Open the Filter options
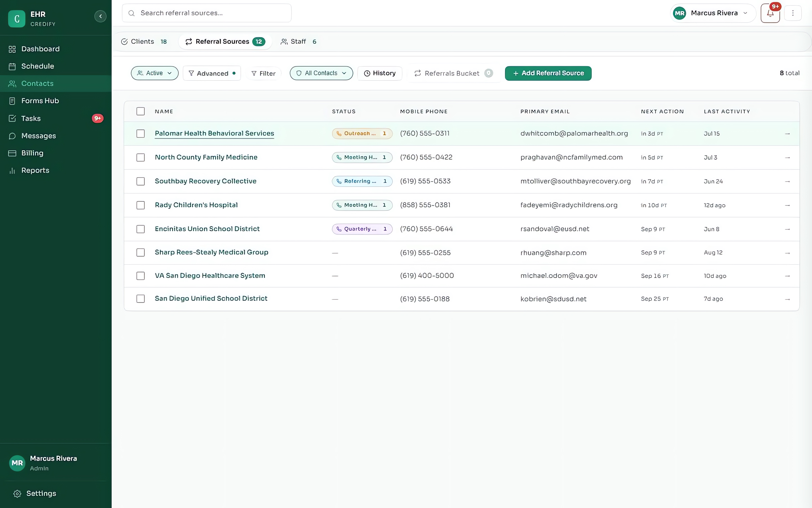Image resolution: width=812 pixels, height=508 pixels. (263, 73)
